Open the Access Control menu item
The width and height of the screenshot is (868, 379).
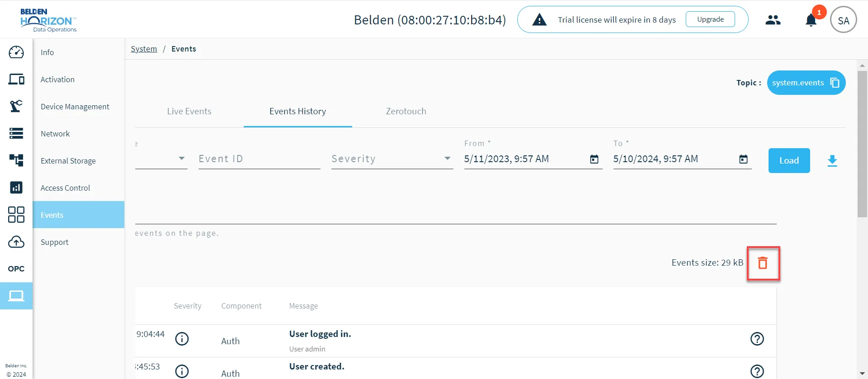click(x=79, y=187)
